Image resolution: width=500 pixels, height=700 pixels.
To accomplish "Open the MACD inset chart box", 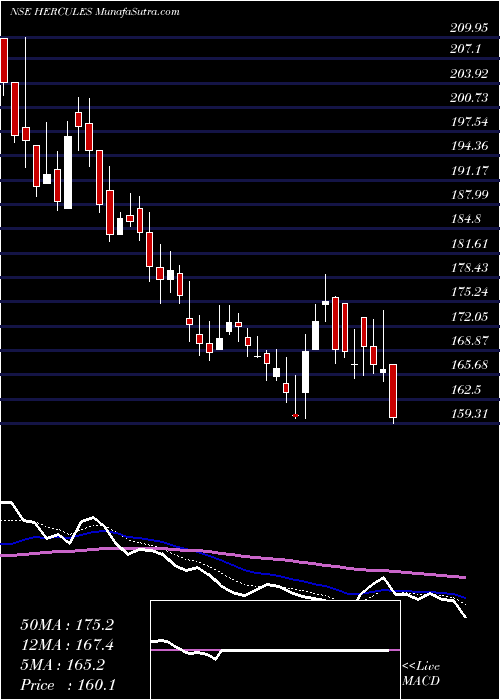I will click(275, 650).
